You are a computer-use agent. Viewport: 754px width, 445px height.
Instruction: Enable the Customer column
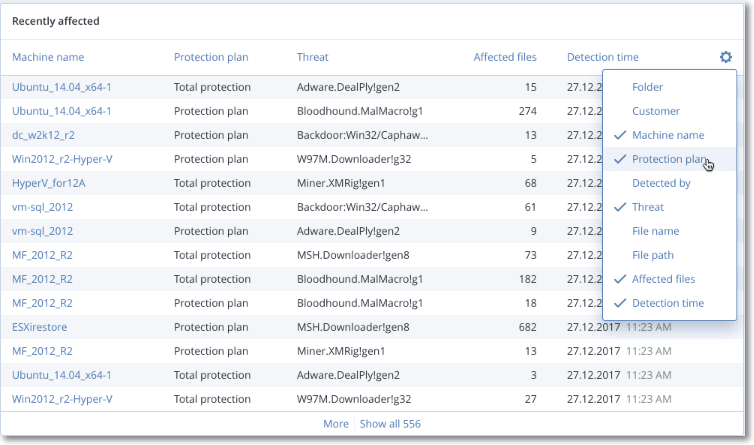[x=655, y=111]
